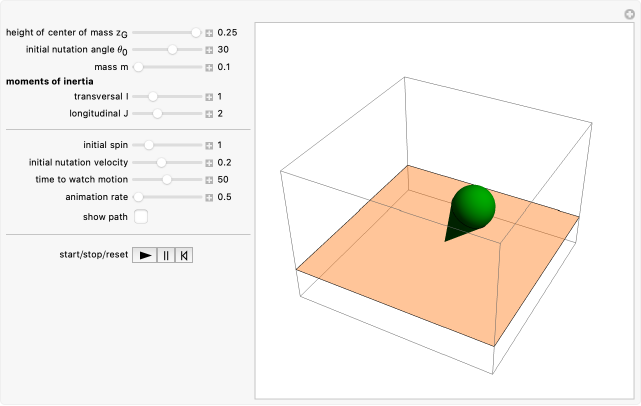The height and width of the screenshot is (406, 641).
Task: Reset the animation to the beginning
Action: (184, 255)
